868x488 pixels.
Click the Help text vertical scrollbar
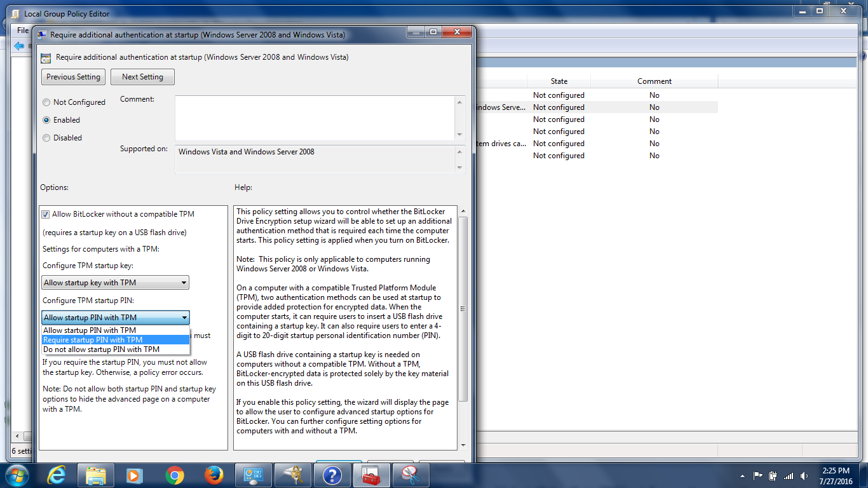pyautogui.click(x=463, y=309)
